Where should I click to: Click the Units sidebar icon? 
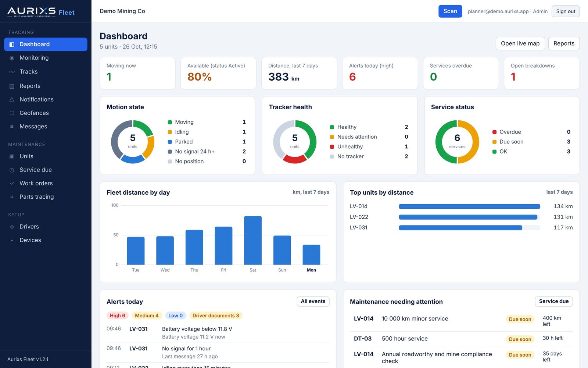(12, 156)
